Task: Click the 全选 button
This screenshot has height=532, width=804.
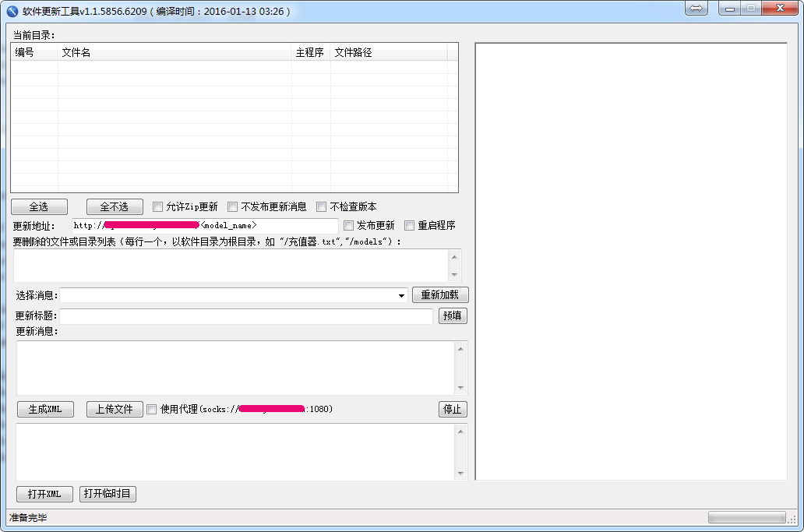Action: [39, 207]
